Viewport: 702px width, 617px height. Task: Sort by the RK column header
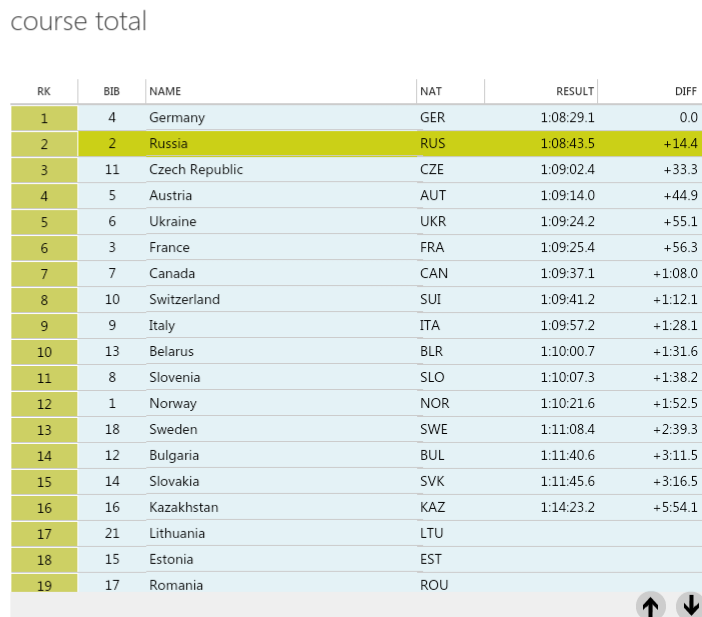44,91
